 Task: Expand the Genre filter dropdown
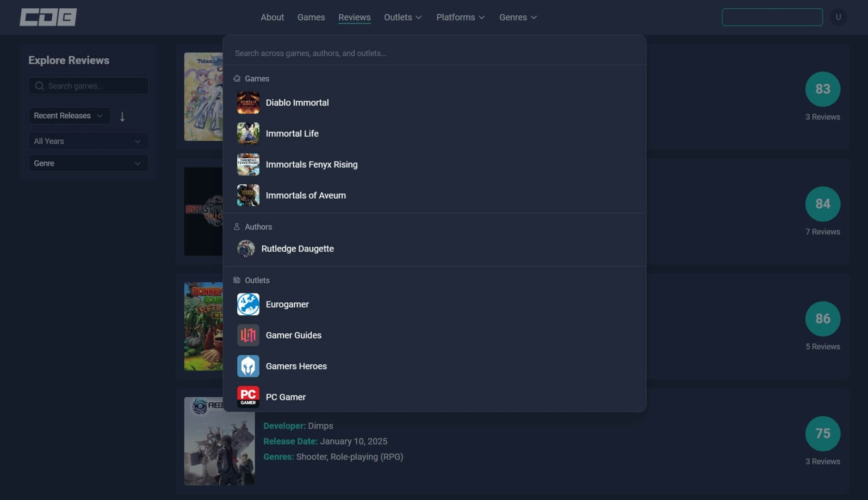[88, 163]
